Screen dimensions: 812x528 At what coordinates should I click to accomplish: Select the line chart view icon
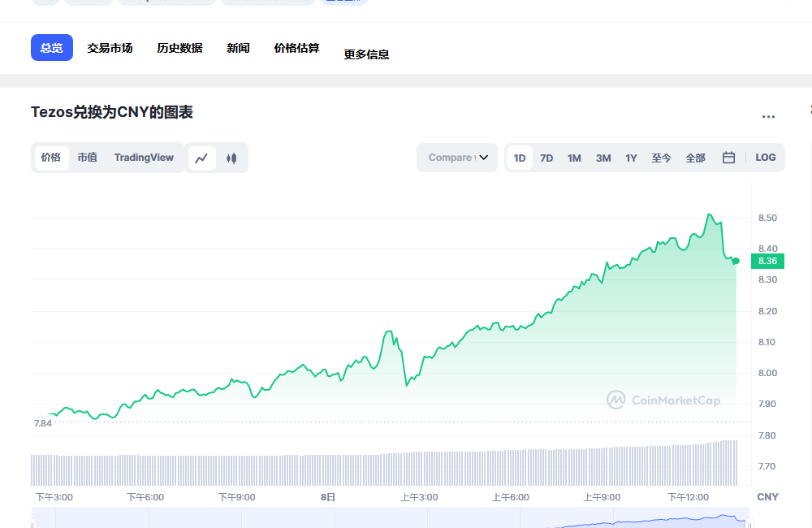click(201, 158)
